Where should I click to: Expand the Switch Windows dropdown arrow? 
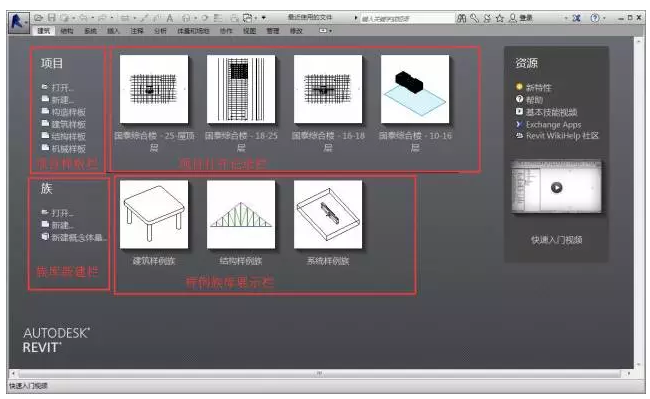[256, 18]
